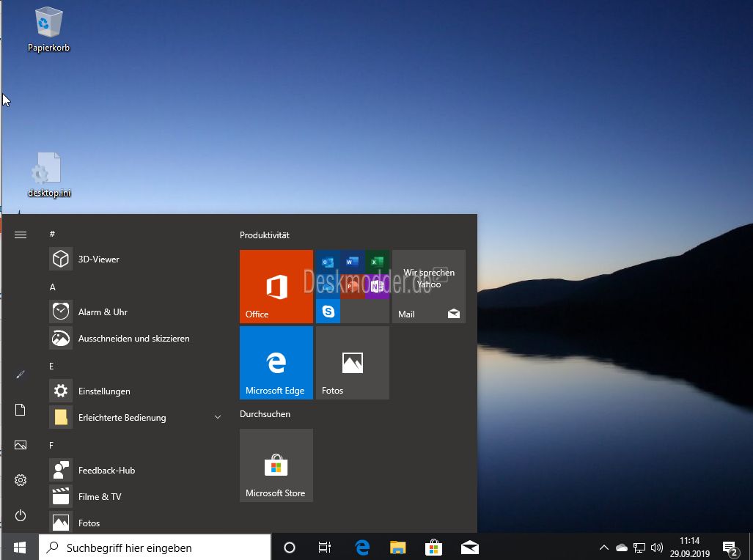The width and height of the screenshot is (753, 560).
Task: Open Ausschneiden und skizzieren app
Action: (134, 338)
